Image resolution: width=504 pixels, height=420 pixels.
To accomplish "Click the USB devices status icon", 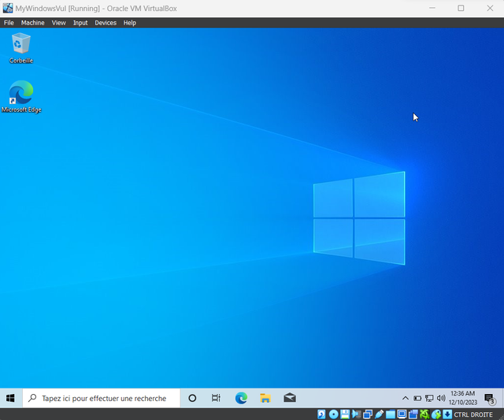I will (x=379, y=414).
